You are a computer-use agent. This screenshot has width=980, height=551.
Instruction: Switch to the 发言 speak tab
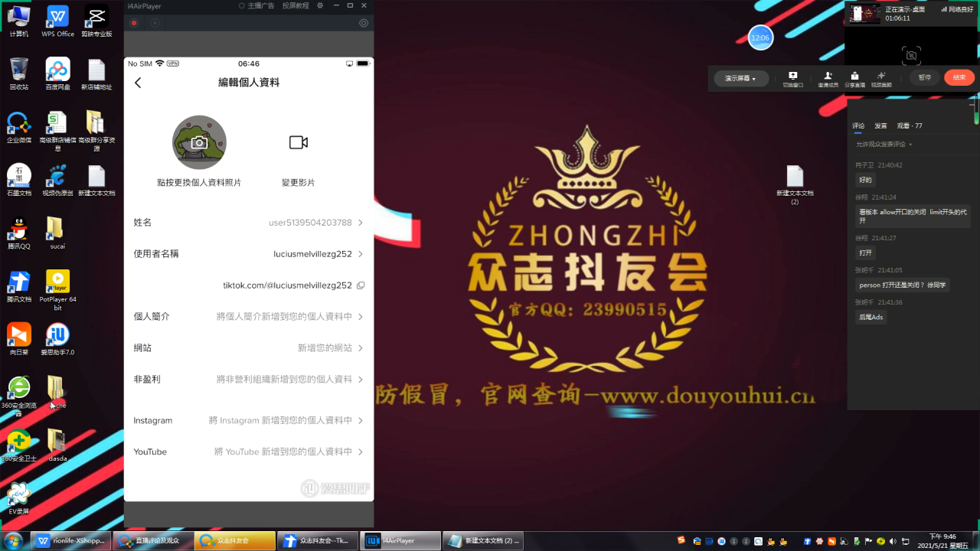point(880,126)
